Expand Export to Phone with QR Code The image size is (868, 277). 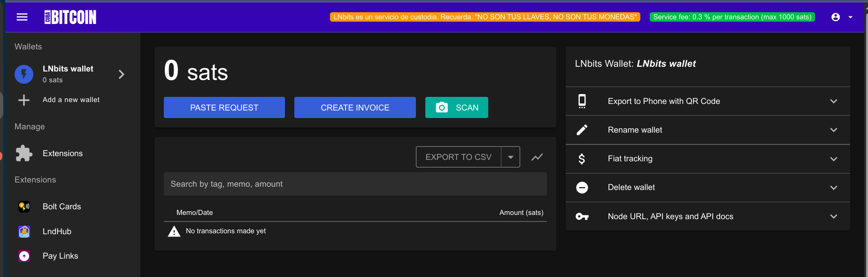708,101
